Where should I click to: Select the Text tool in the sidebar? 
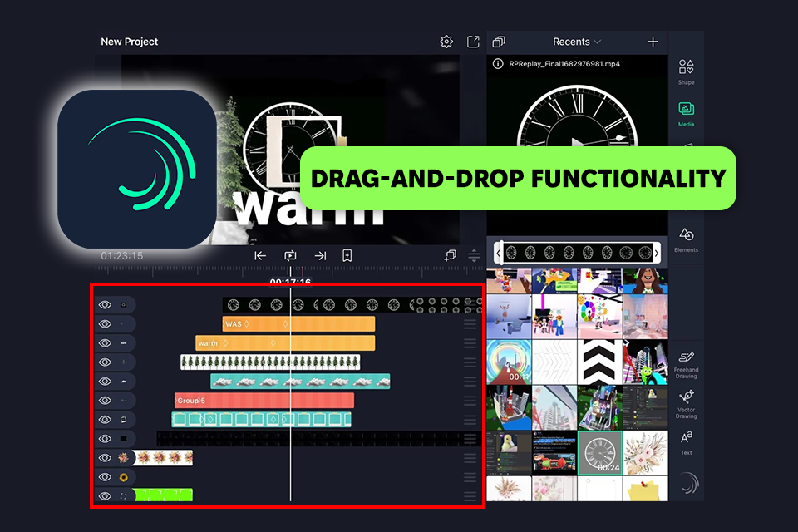[x=686, y=443]
